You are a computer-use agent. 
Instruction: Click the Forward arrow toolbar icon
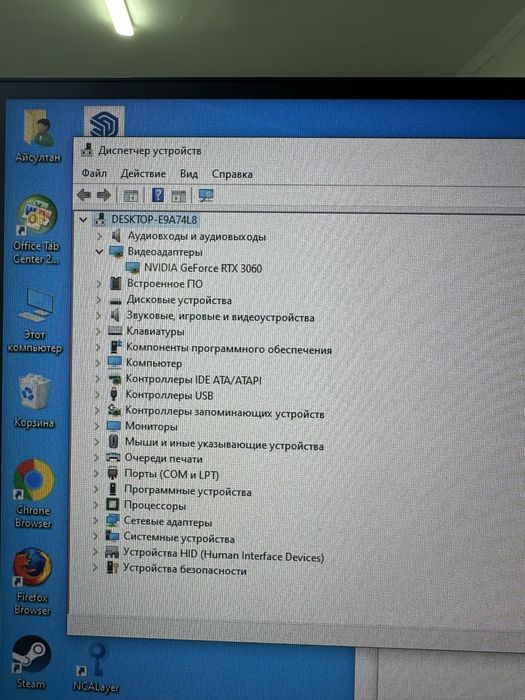[x=104, y=195]
